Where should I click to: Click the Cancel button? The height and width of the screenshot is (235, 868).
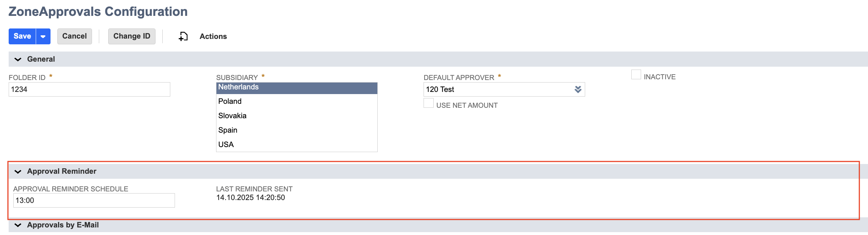click(x=75, y=36)
